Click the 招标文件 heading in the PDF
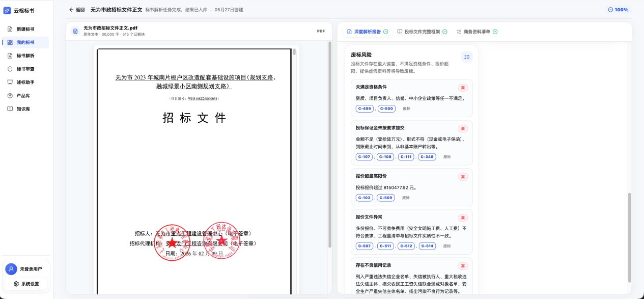 coord(194,118)
